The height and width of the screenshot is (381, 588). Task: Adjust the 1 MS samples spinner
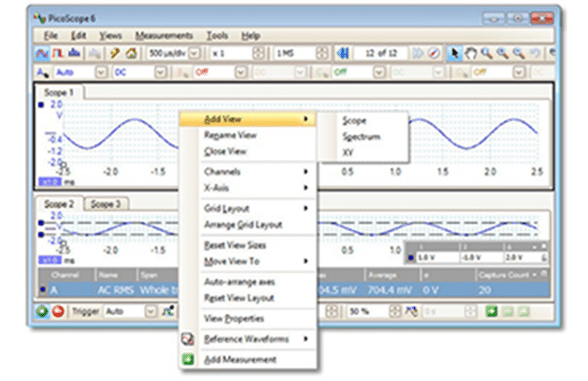pos(322,53)
